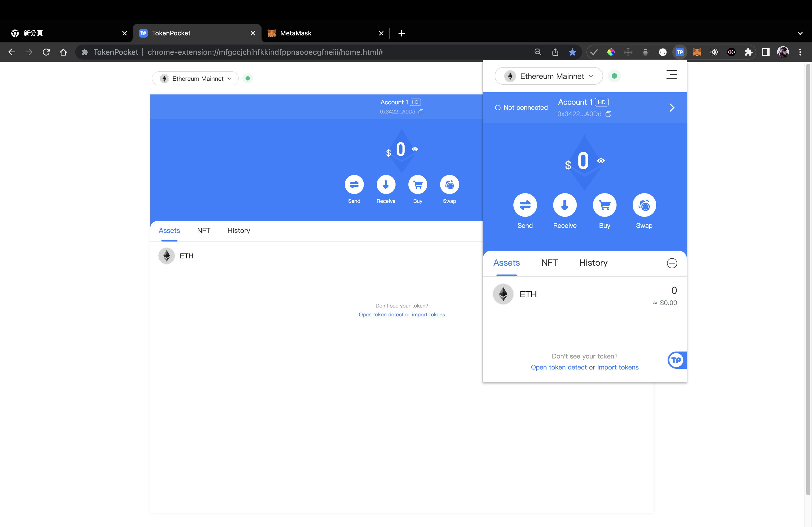Expand account details chevron arrow
812x527 pixels.
coord(672,108)
